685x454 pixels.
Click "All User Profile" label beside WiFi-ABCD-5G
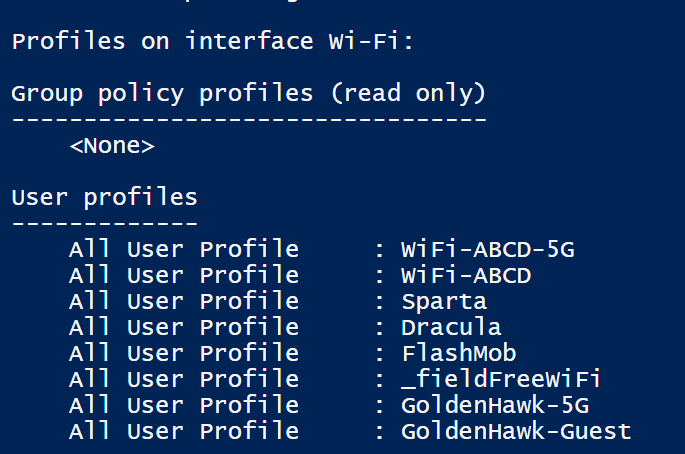click(x=183, y=249)
